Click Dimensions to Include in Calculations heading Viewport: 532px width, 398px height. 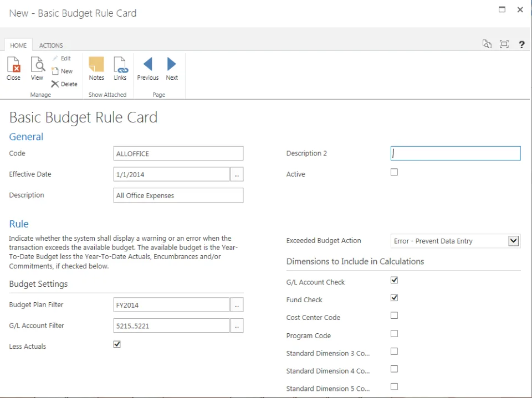355,261
